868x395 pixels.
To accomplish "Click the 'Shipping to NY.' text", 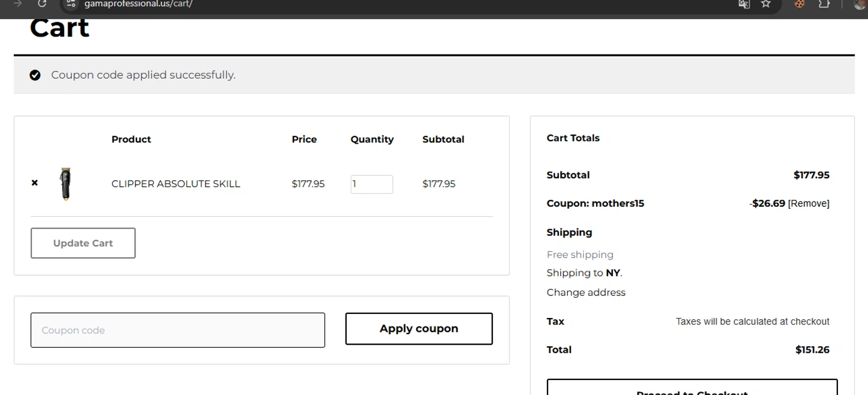I will click(584, 273).
